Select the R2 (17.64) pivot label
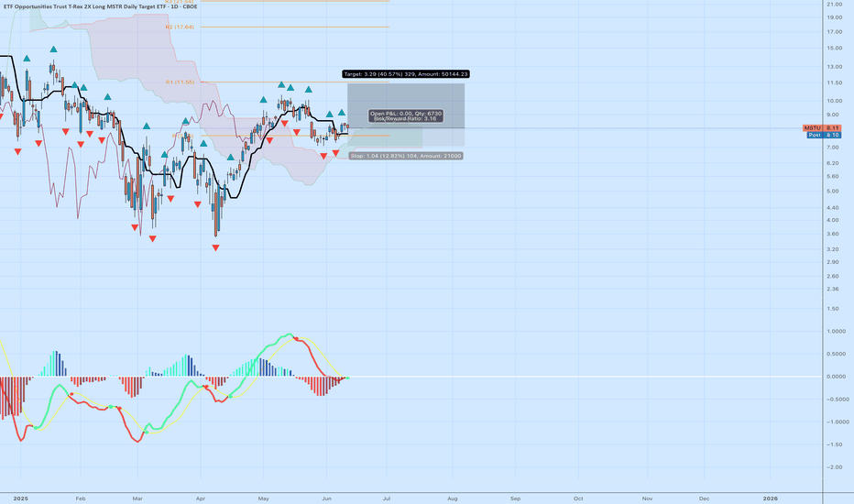 point(180,27)
